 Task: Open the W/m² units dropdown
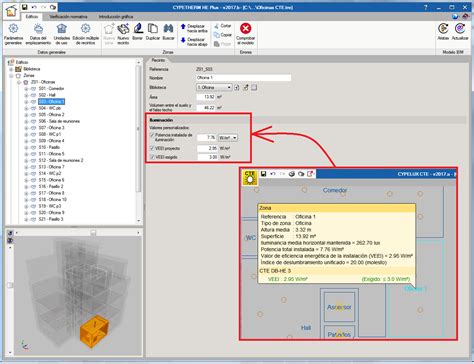[x=228, y=138]
